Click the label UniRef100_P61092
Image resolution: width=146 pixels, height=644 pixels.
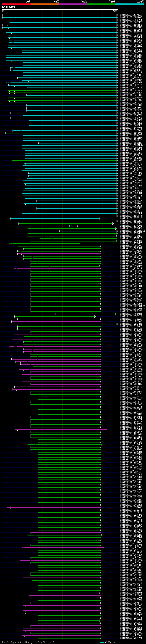(131, 261)
